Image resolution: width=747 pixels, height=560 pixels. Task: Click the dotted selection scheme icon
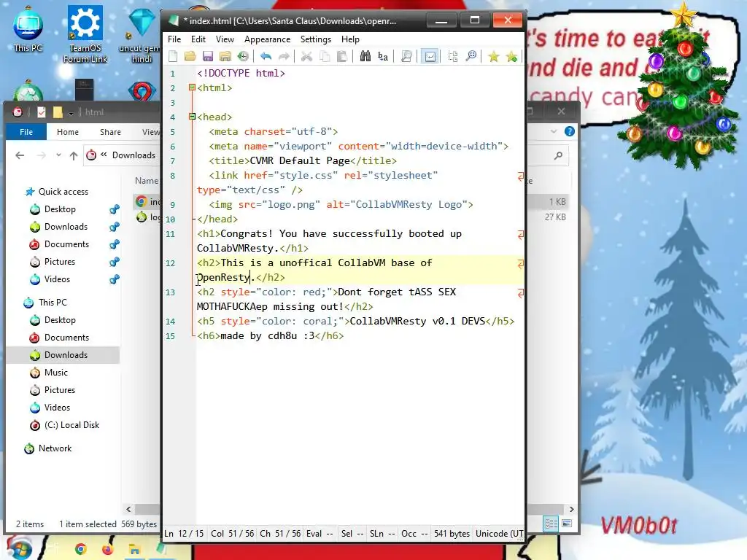pyautogui.click(x=452, y=57)
